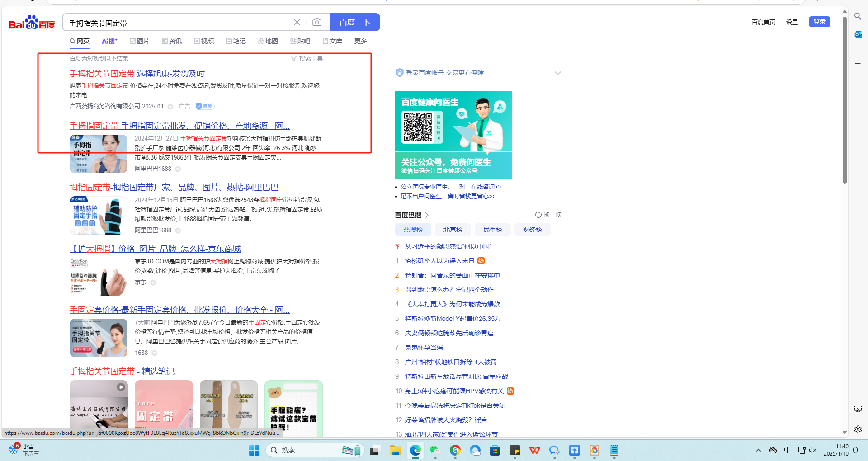Click the scrollbar down arrow
This screenshot has width=868, height=461.
(x=844, y=433)
